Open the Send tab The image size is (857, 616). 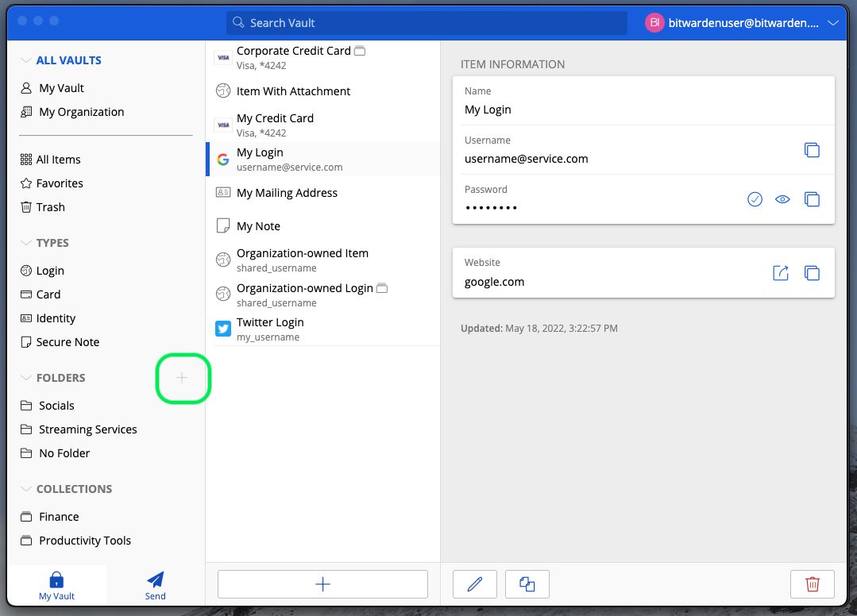155,586
